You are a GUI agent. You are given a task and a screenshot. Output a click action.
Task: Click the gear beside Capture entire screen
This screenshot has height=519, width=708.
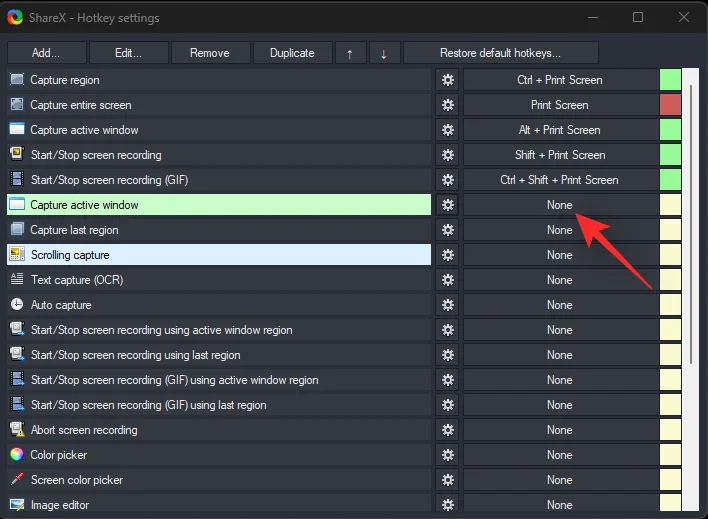tap(447, 105)
